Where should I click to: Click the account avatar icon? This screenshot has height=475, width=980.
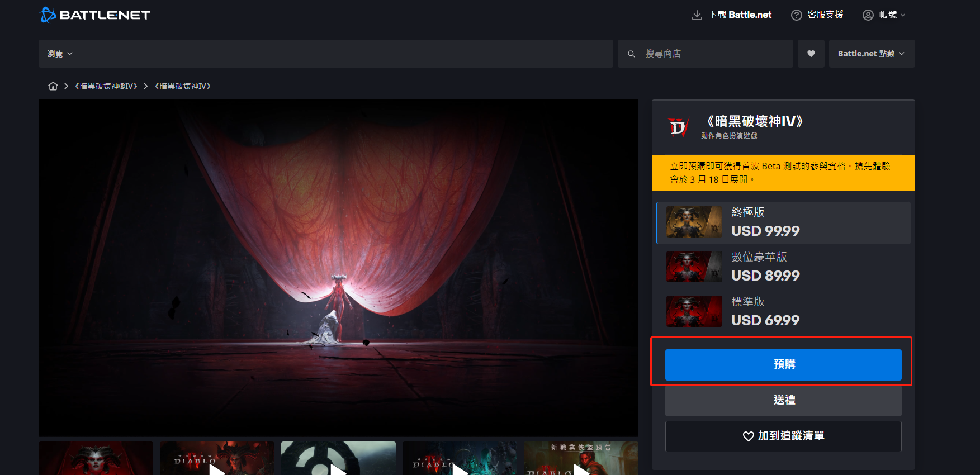[868, 15]
